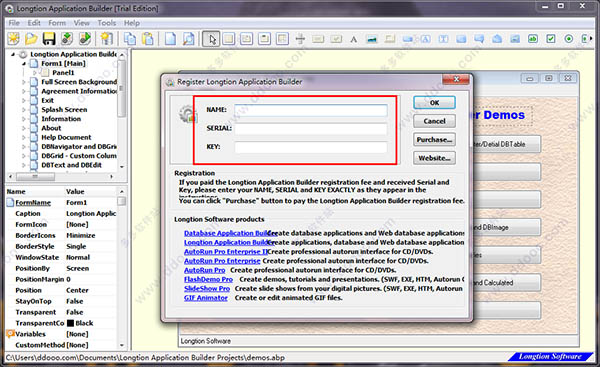Select the boxed letter A text component
Screen dimensions: 600x367
426,39
